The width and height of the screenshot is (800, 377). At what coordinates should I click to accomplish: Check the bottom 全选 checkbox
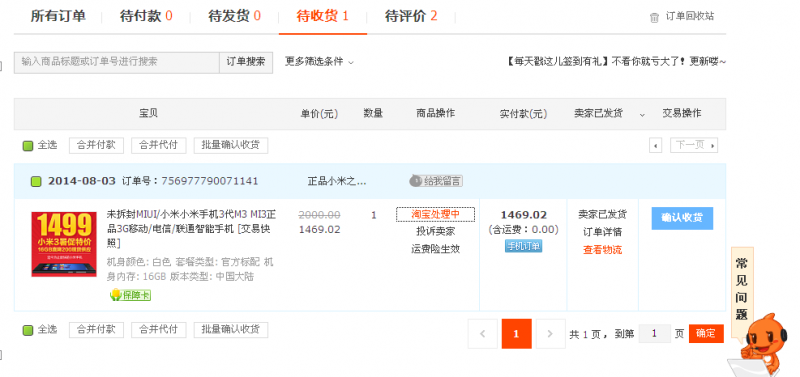click(x=28, y=330)
